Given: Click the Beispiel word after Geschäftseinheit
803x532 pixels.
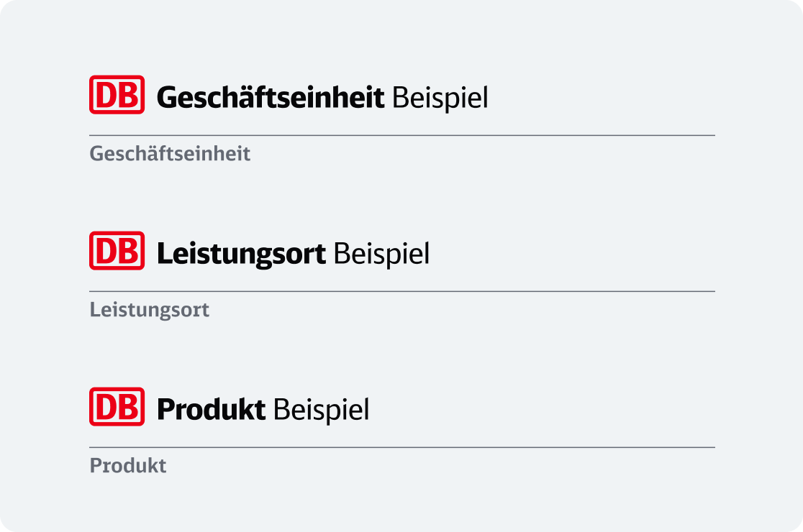Looking at the screenshot, I should pyautogui.click(x=440, y=98).
